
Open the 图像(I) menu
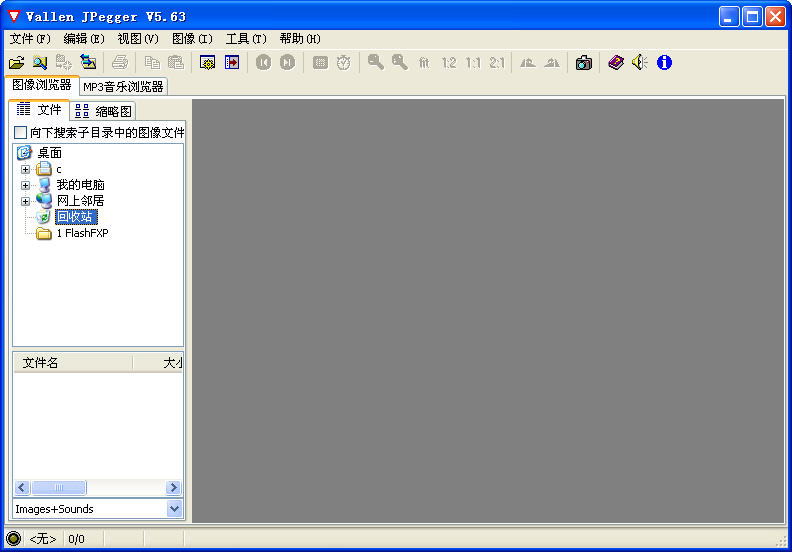point(192,39)
